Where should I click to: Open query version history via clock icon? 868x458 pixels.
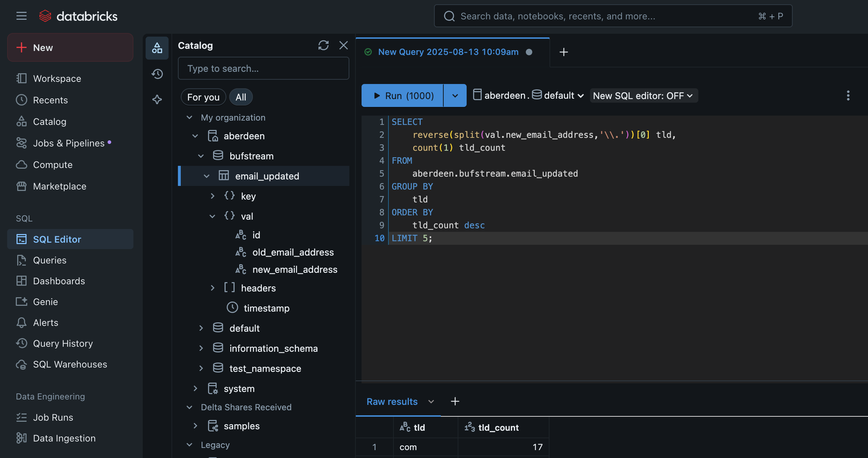(x=157, y=74)
